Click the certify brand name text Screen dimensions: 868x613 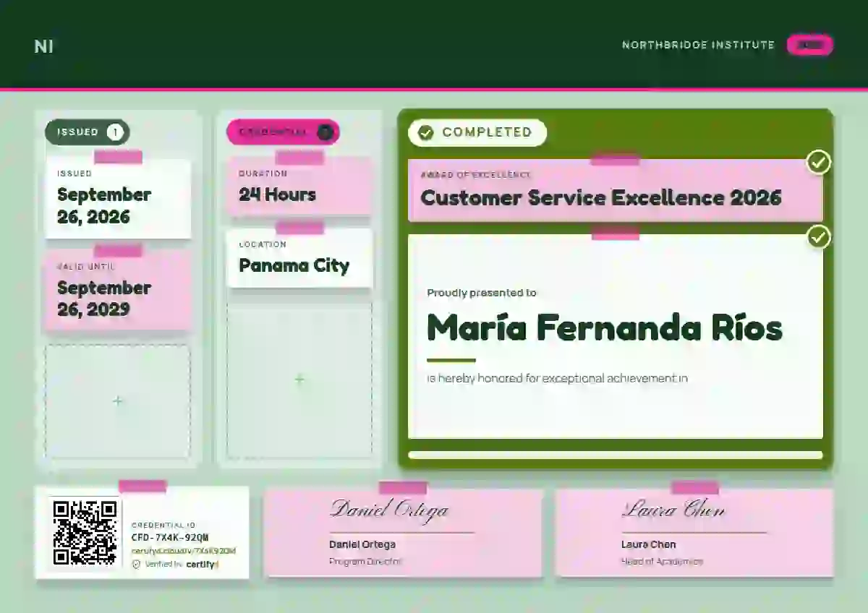(202, 565)
